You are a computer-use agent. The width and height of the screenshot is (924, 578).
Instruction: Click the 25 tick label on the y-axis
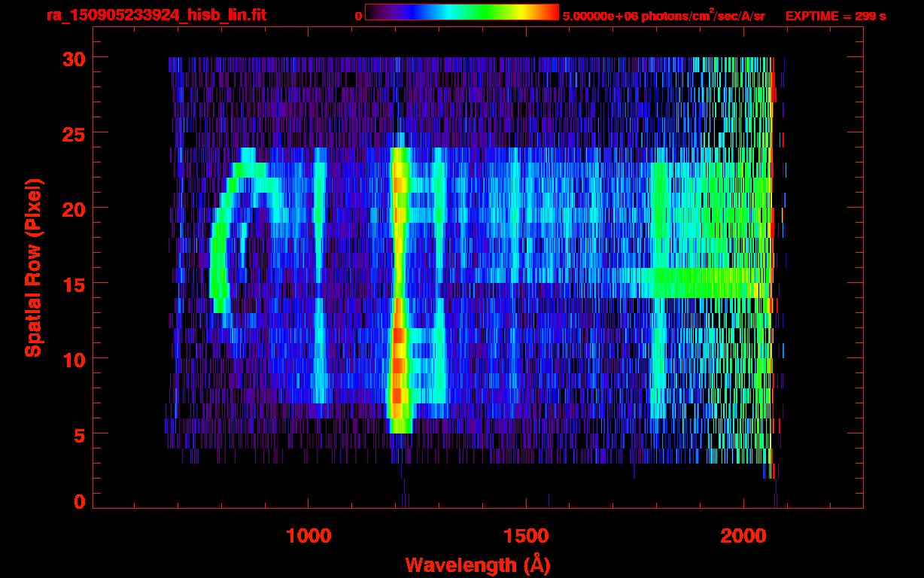pyautogui.click(x=72, y=133)
